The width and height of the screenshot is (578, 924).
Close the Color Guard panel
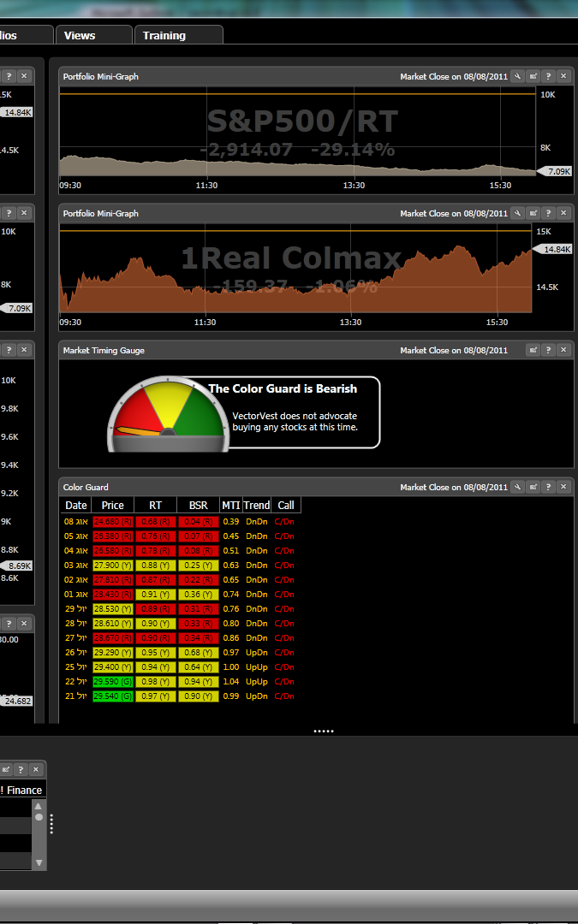point(563,486)
